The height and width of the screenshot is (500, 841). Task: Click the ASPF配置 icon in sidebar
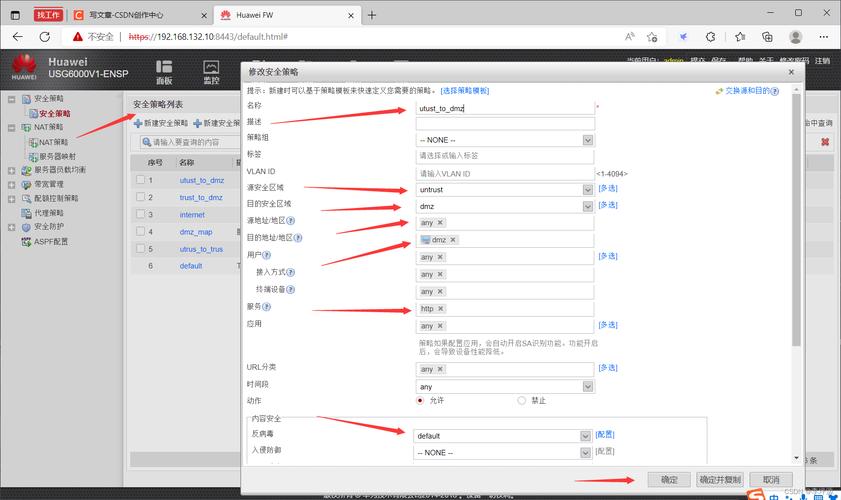[x=26, y=242]
